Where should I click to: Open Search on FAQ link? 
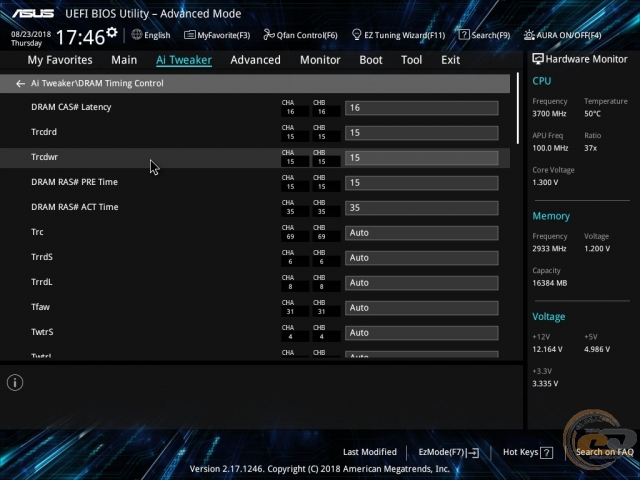(604, 452)
